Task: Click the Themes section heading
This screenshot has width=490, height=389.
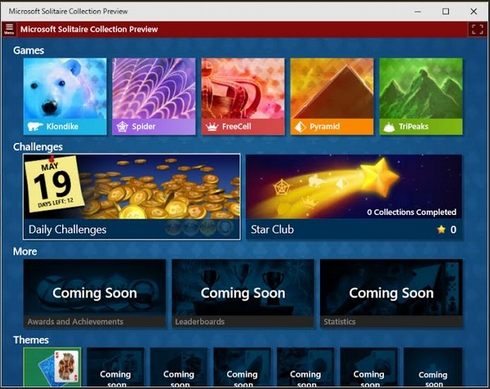Action: click(31, 340)
